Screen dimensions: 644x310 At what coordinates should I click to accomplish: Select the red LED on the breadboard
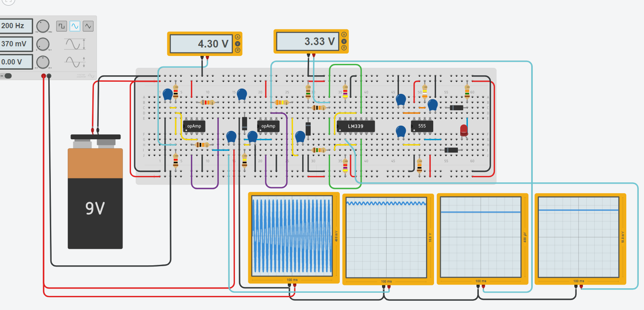coord(464,130)
